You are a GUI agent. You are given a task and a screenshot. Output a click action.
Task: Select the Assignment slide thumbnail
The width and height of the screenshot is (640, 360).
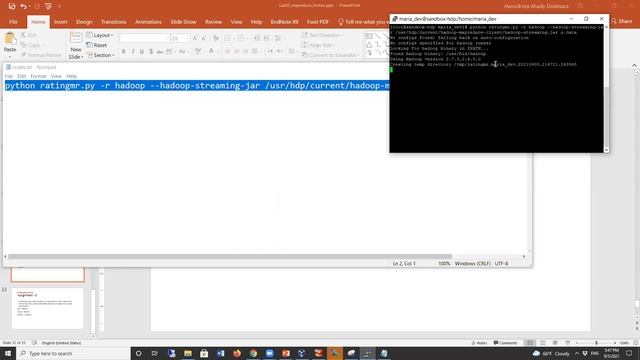pyautogui.click(x=47, y=308)
